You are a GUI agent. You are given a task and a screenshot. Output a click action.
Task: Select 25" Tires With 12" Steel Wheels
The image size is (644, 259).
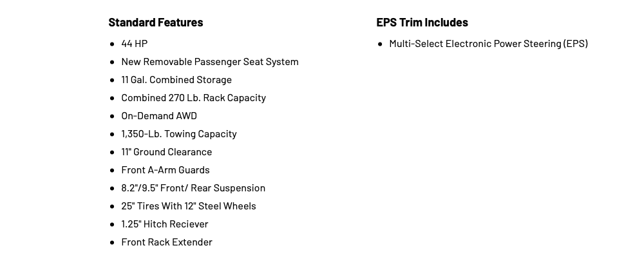pyautogui.click(x=189, y=206)
